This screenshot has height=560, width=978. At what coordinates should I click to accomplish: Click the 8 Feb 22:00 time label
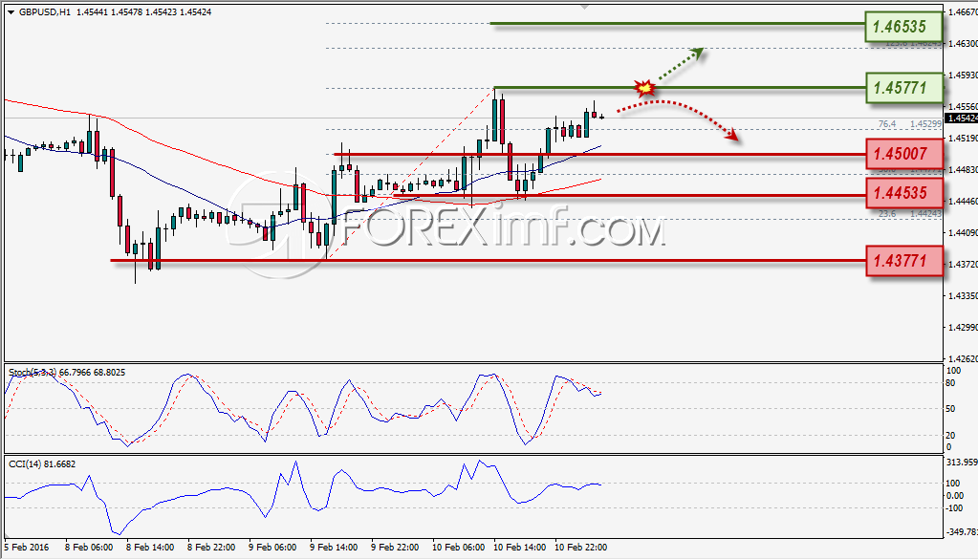[x=211, y=547]
